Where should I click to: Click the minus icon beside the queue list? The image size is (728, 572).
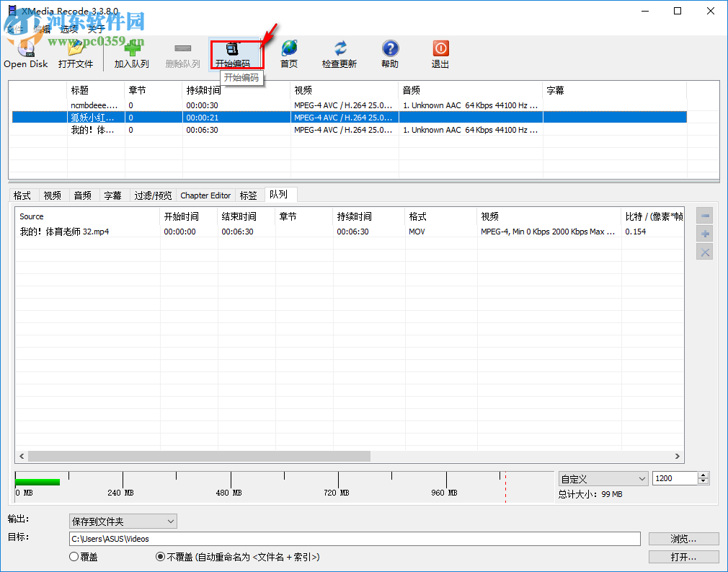pos(704,215)
